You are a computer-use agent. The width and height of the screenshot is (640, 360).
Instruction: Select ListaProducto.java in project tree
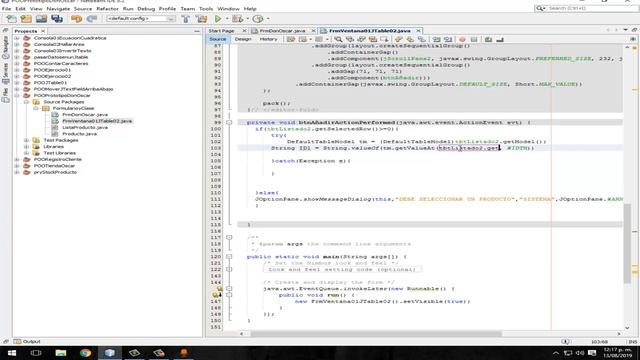pos(85,127)
